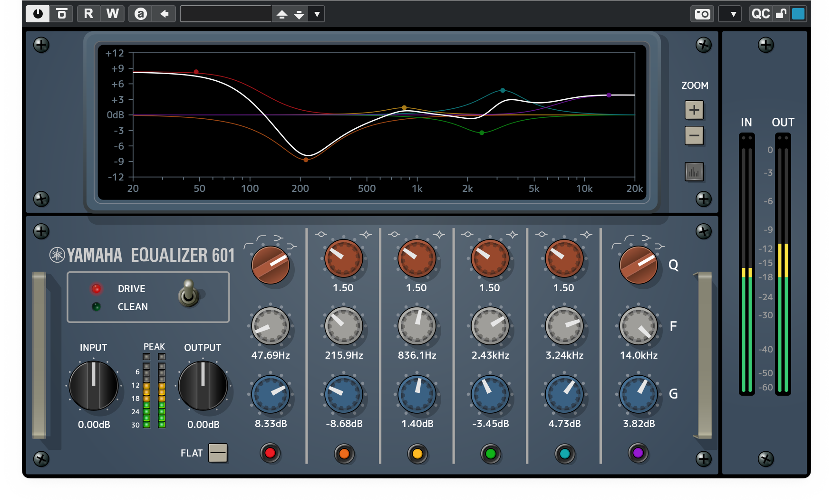
Task: Click the blue indicator square in toolbar
Action: 798,14
